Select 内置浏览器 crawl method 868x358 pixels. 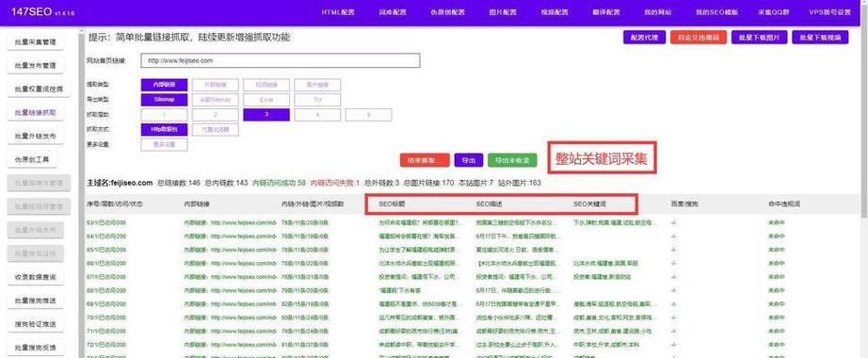(216, 130)
